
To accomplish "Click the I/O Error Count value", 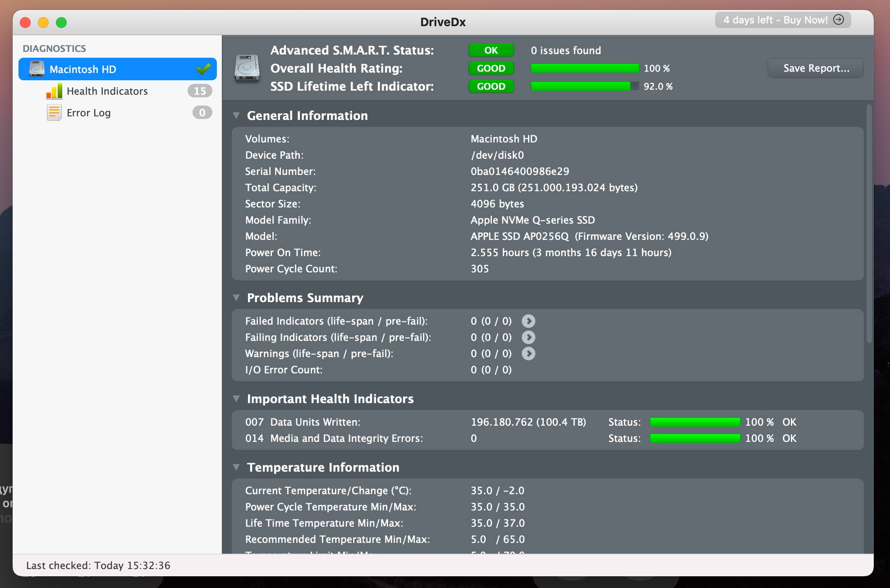I will pos(491,370).
